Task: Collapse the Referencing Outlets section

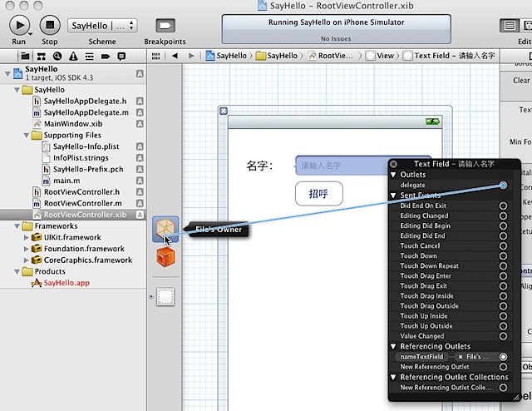Action: click(x=393, y=346)
